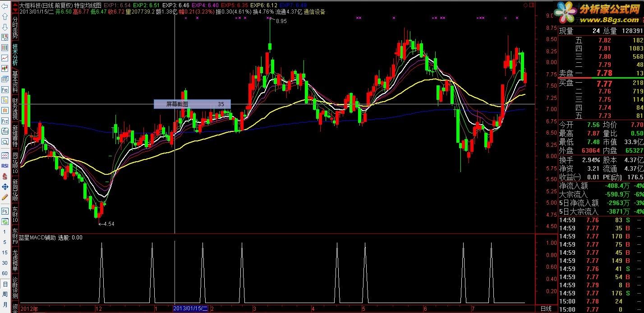Open the 财务透视 vertical tab
The height and width of the screenshot is (313, 644).
[15, 109]
